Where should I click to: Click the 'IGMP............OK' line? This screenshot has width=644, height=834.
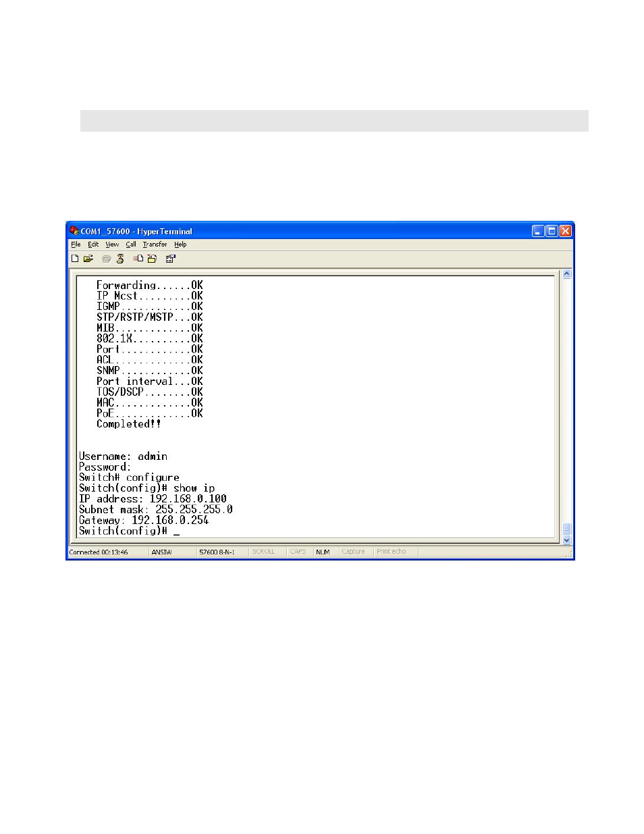point(150,307)
